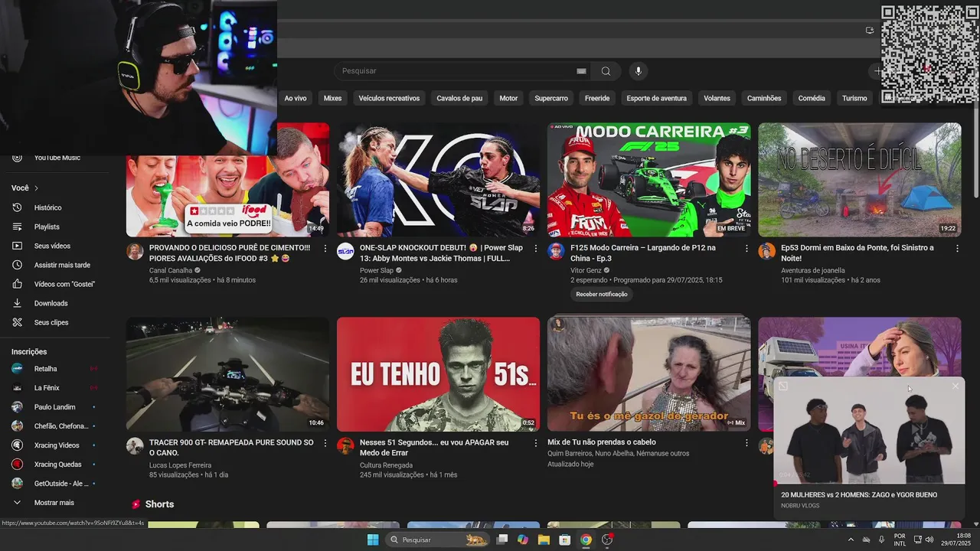This screenshot has height=551, width=980.
Task: Select the Turismo filter chip
Action: (x=854, y=98)
